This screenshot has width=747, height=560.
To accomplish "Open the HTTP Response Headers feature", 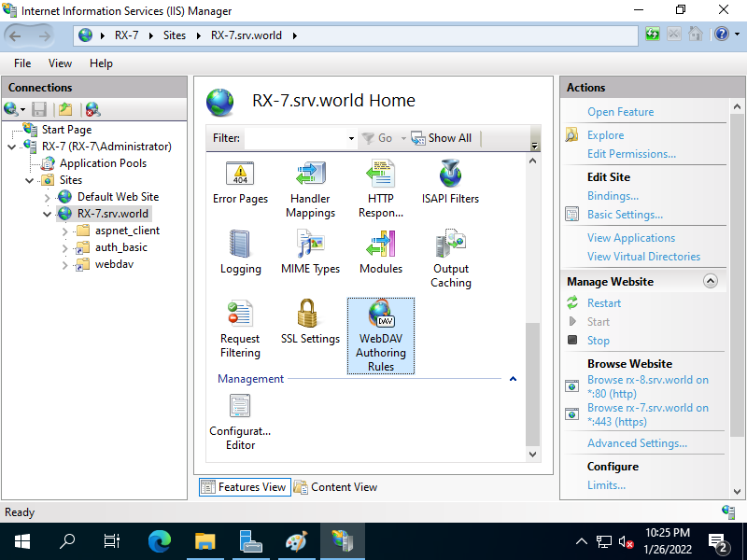I will 380,187.
